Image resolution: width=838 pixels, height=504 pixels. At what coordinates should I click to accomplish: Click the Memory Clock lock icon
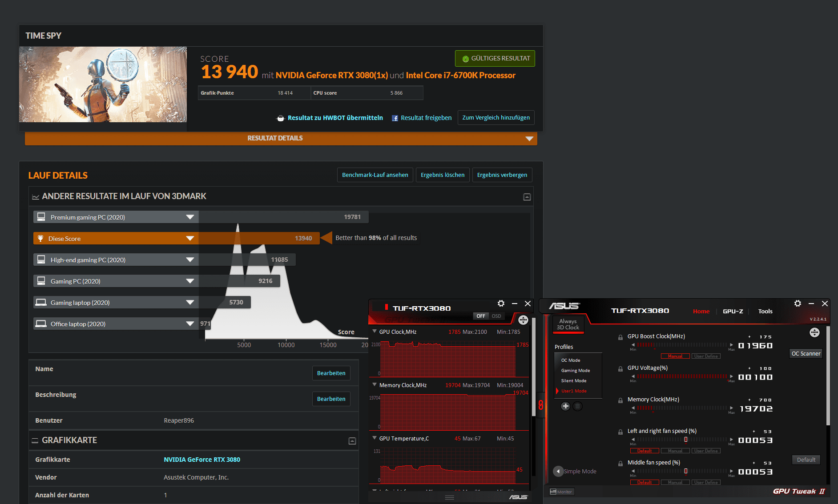pyautogui.click(x=620, y=400)
